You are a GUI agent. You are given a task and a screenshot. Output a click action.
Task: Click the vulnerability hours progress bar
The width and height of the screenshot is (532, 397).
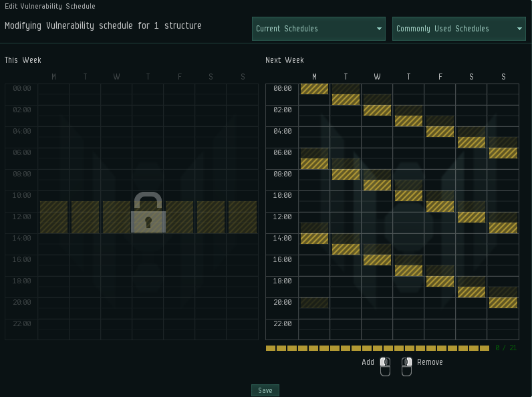coord(377,348)
